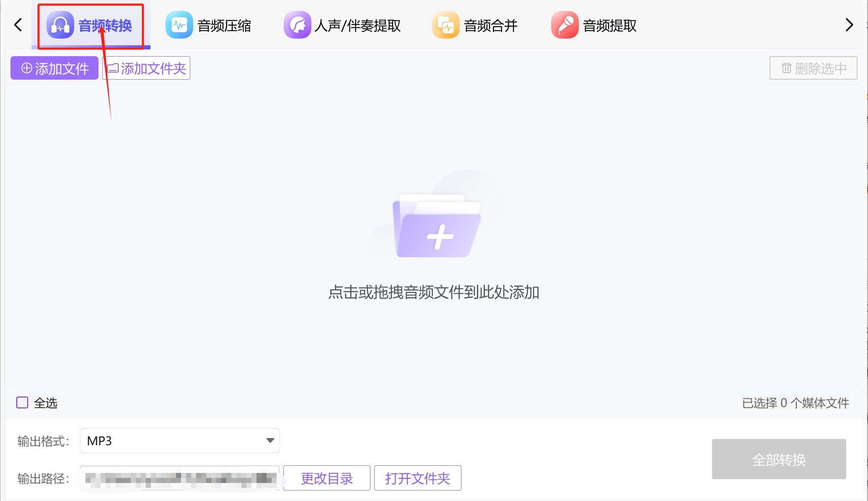Click the folder plus icon in the drop area
This screenshot has height=501, width=868.
click(437, 228)
